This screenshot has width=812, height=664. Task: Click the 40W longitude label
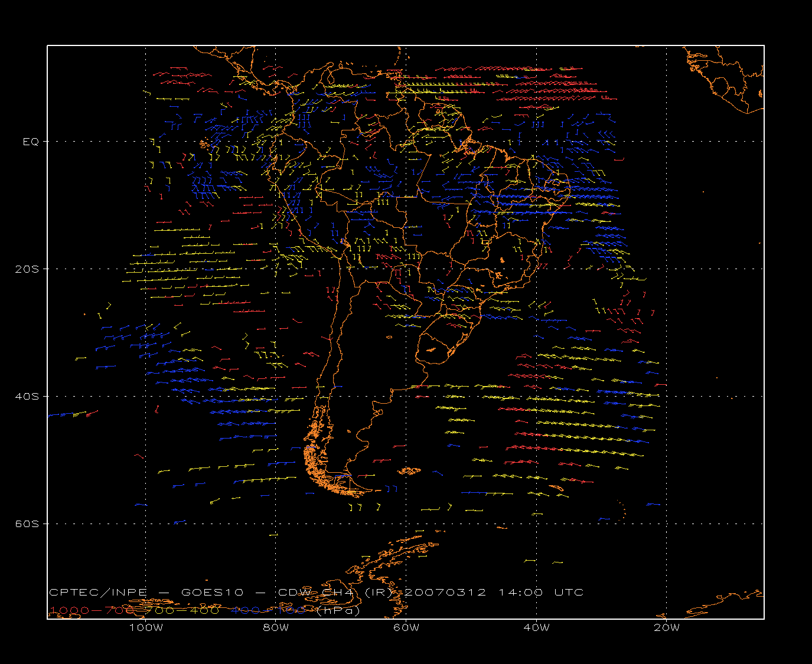tap(536, 628)
